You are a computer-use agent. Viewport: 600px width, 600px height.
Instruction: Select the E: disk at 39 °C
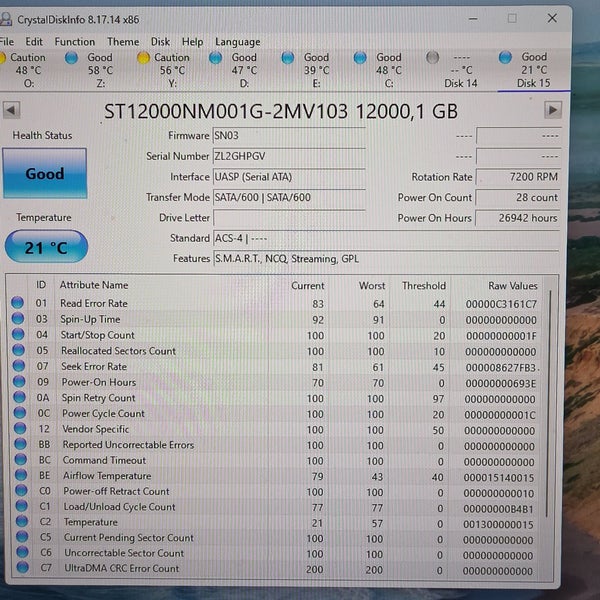coord(306,70)
